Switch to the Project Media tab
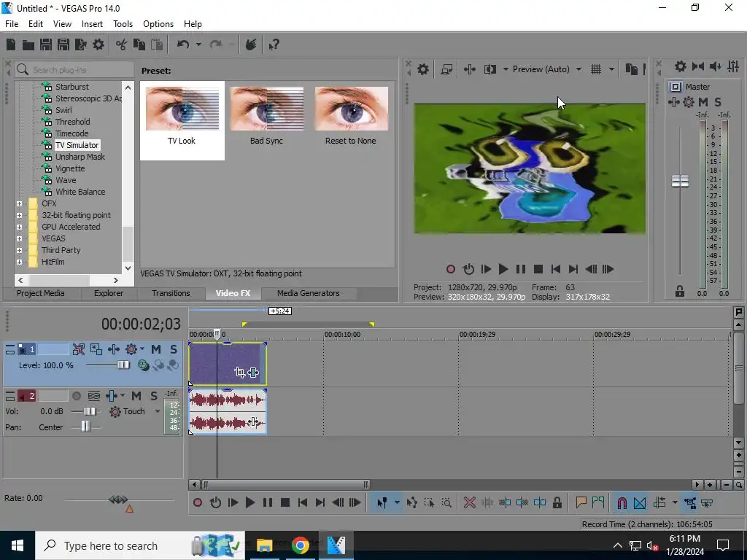The height and width of the screenshot is (560, 747). 41,293
